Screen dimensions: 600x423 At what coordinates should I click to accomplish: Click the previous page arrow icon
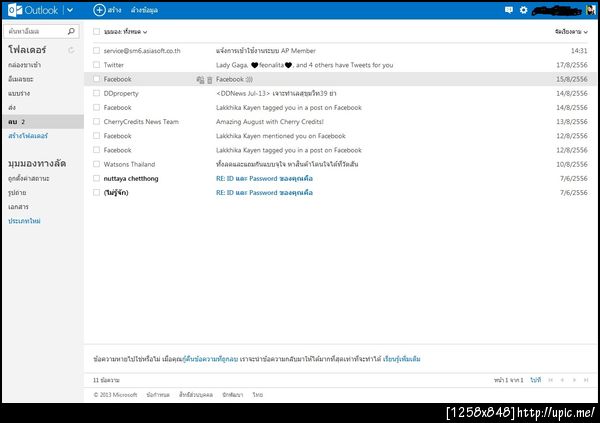(x=562, y=380)
